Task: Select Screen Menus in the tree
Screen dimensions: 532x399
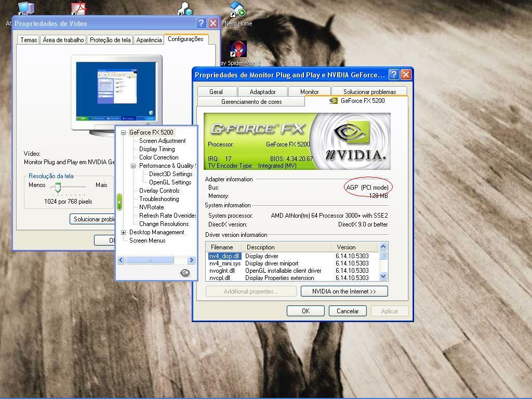Action: [x=147, y=241]
